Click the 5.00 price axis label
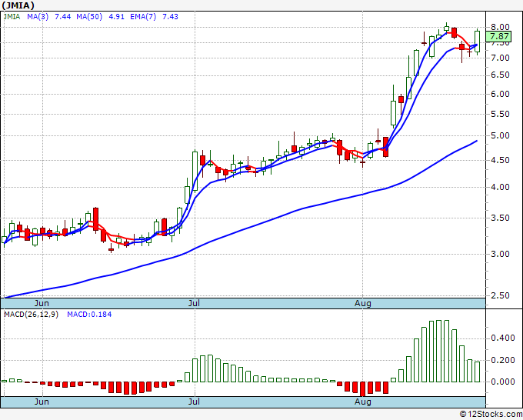 click(500, 136)
